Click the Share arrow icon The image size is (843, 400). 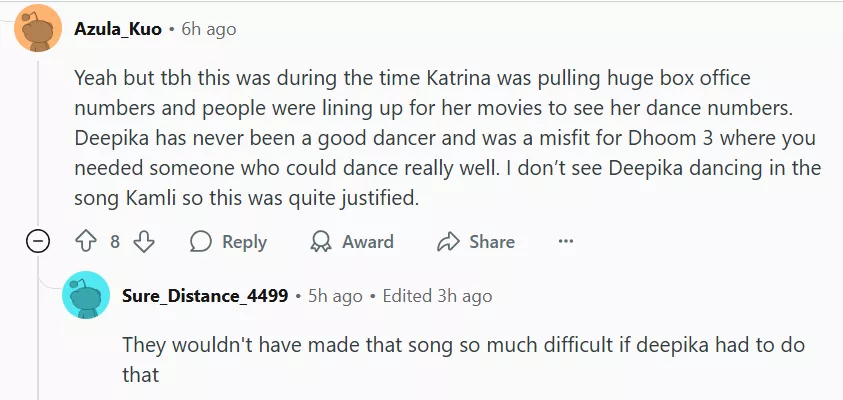point(448,242)
